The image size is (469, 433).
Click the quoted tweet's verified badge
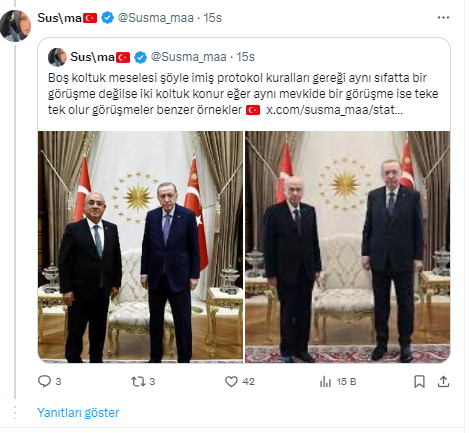click(140, 57)
